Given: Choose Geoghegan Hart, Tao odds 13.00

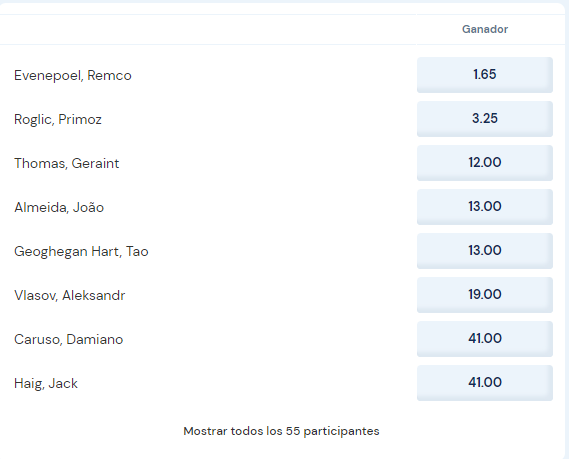Looking at the screenshot, I should (x=485, y=251).
